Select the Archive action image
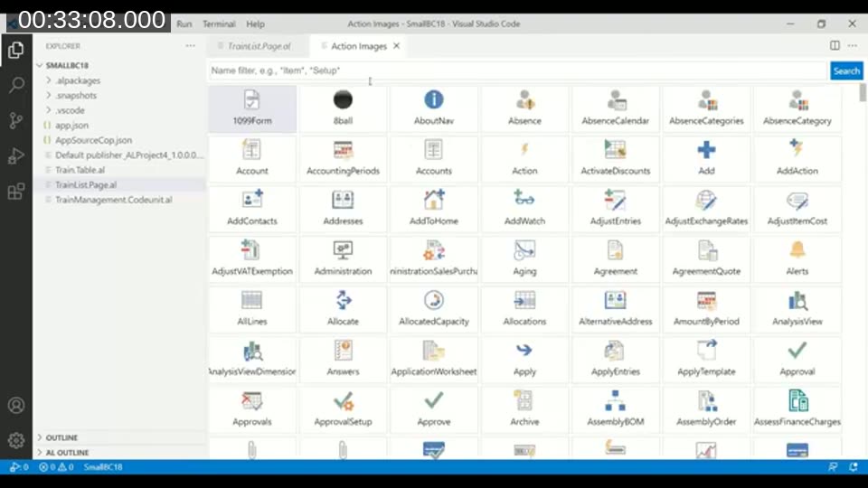868x488 pixels. pyautogui.click(x=524, y=410)
